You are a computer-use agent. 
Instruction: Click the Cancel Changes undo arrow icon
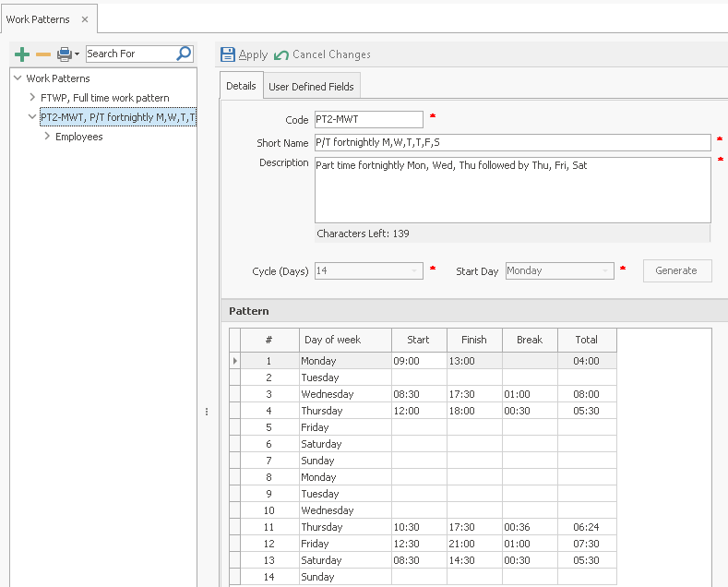(x=281, y=55)
